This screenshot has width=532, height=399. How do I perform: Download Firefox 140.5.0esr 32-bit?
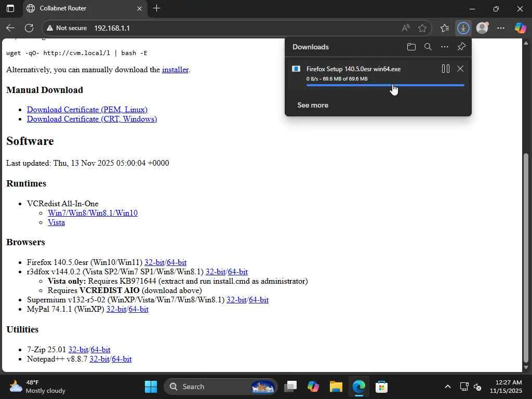pos(154,262)
